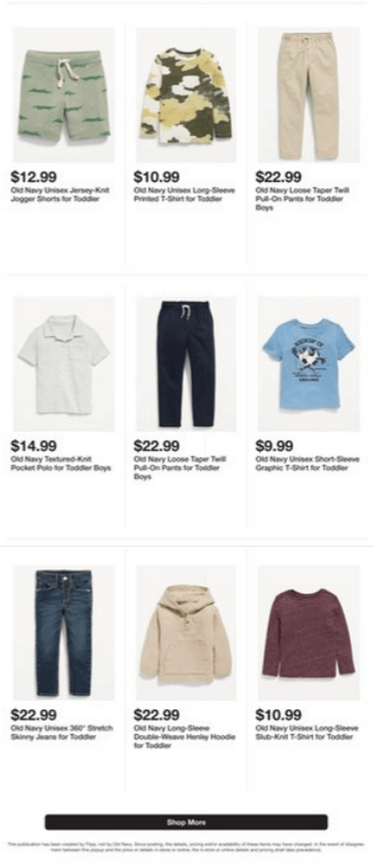Click Slub-Knit T-Shirt for Toddler title
Image resolution: width=374 pixels, height=868 pixels.
point(306,733)
